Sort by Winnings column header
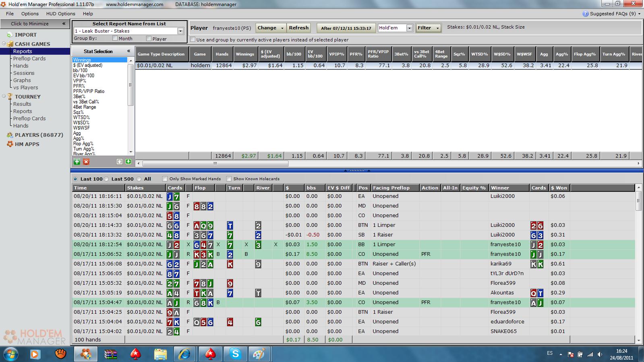Screen dimensions: 644x362 [x=245, y=54]
